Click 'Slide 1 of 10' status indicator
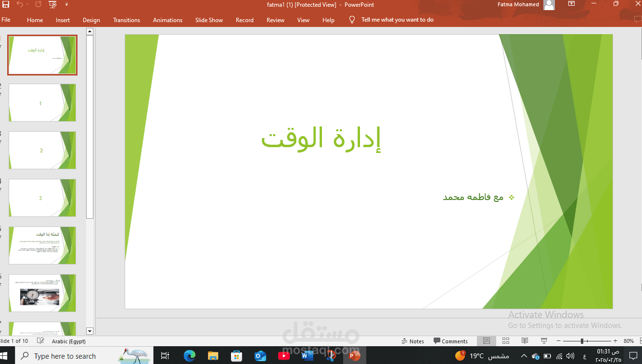 point(14,341)
